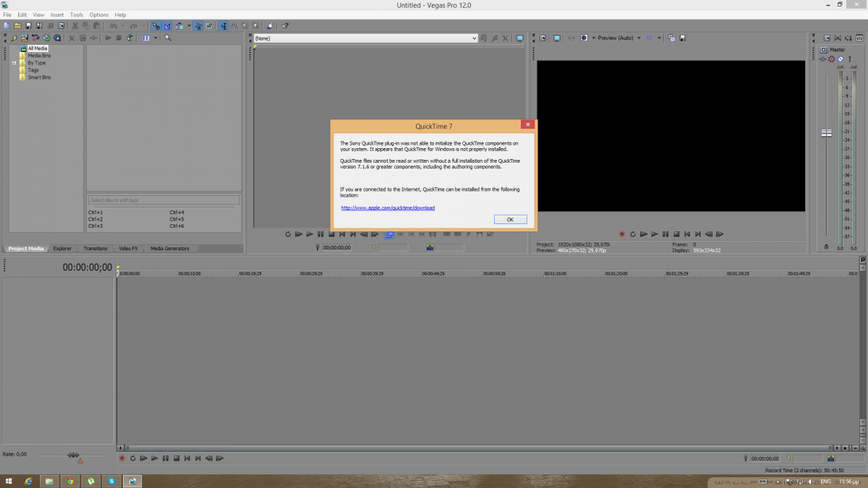Click Play button under video preview
The image size is (868, 488).
coord(655,234)
